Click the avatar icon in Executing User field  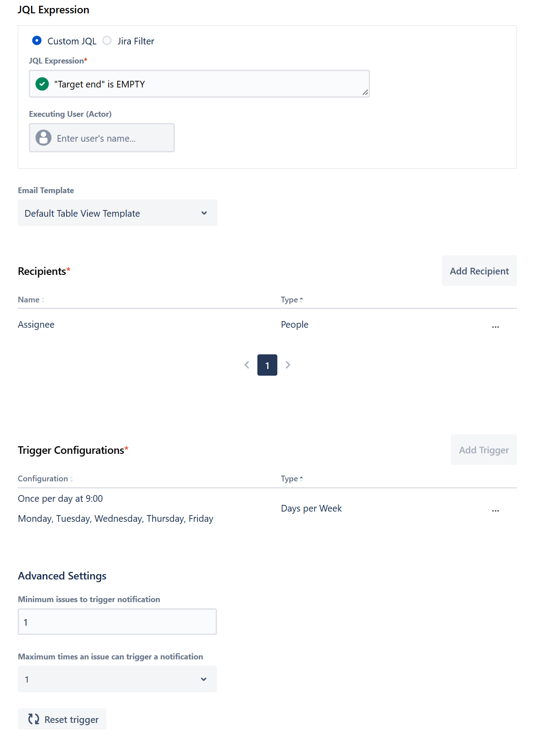[43, 138]
